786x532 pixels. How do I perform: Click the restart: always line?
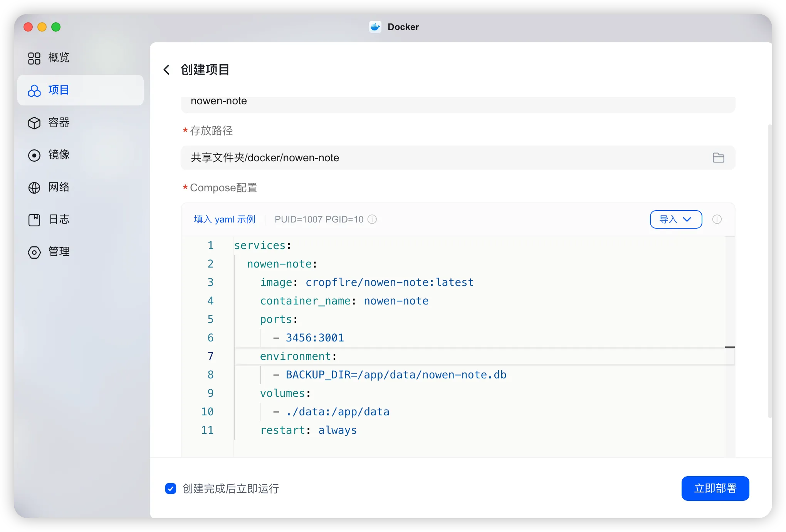pyautogui.click(x=308, y=430)
